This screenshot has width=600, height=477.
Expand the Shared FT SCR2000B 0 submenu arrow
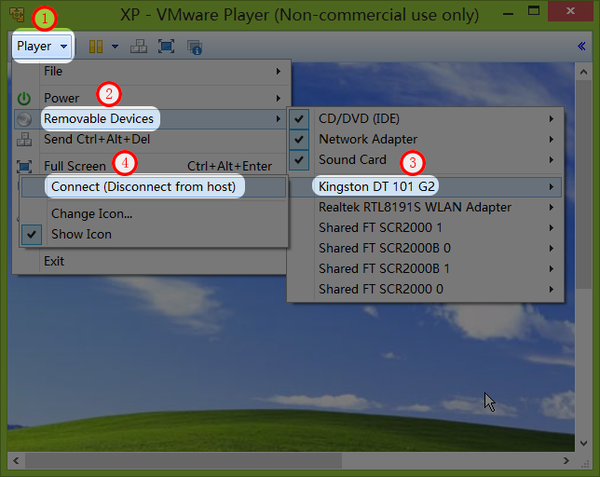click(551, 248)
